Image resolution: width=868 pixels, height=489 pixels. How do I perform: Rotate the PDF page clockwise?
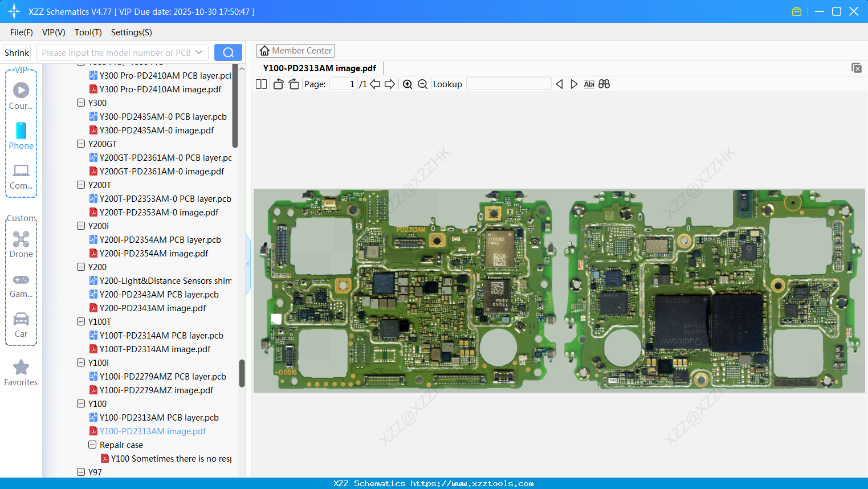pyautogui.click(x=293, y=84)
